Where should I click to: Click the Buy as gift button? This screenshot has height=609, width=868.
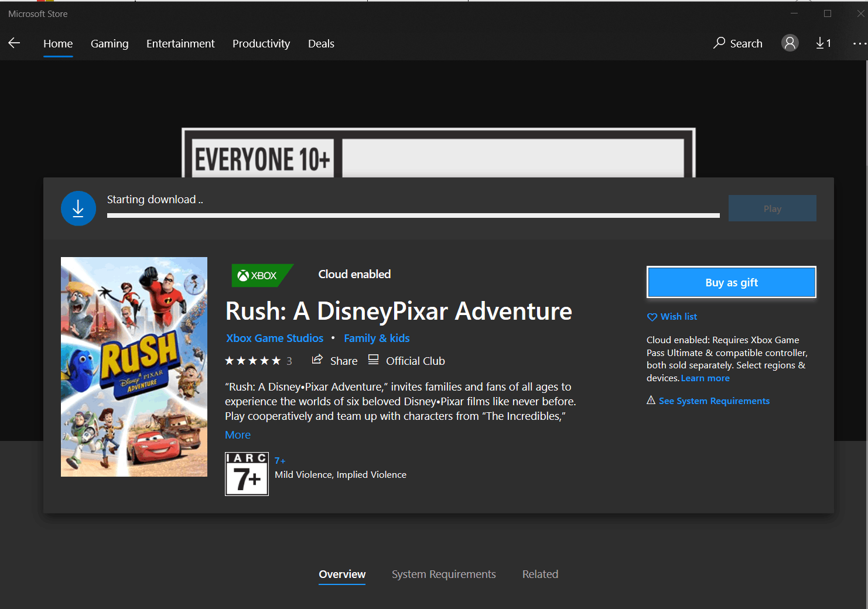[x=732, y=282]
